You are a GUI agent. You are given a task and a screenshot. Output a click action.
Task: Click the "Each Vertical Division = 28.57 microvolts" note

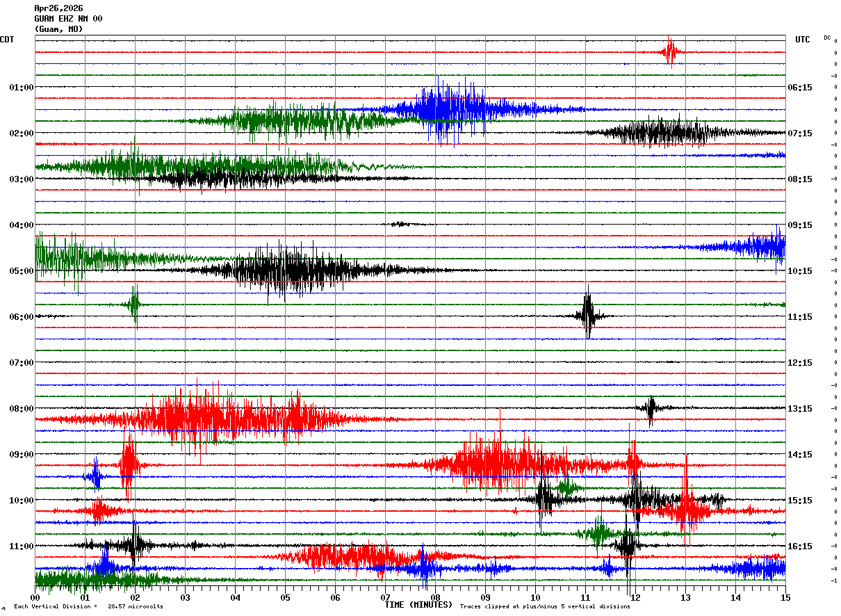[x=88, y=607]
